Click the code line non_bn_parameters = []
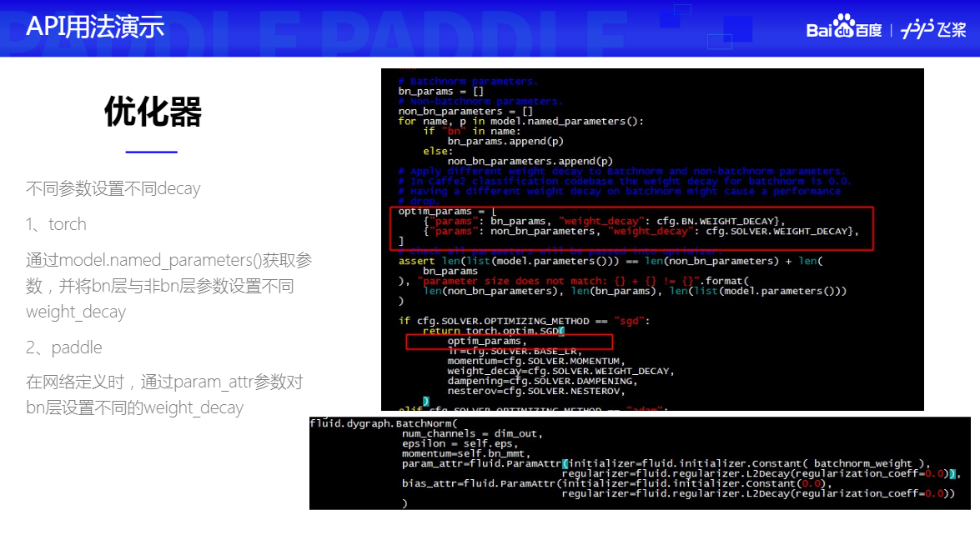980x540 pixels. point(465,111)
